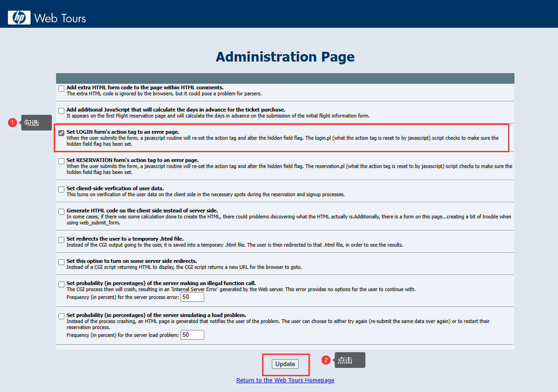Open Return to the Web Tours Homepage link
Viewport: 558px width, 392px height.
(285, 380)
